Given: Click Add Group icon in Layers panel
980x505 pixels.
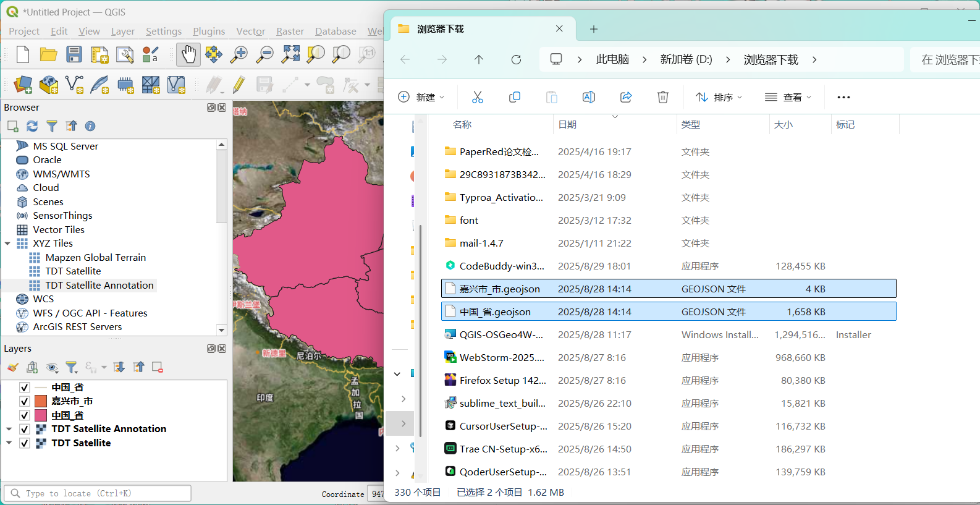Looking at the screenshot, I should click(x=32, y=367).
